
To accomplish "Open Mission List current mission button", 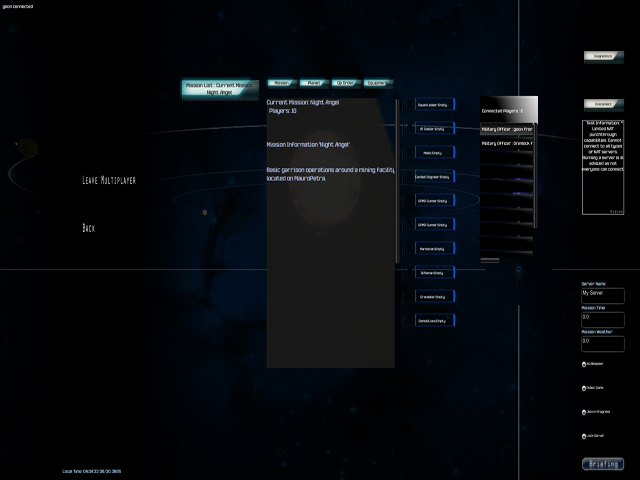I will (220, 89).
